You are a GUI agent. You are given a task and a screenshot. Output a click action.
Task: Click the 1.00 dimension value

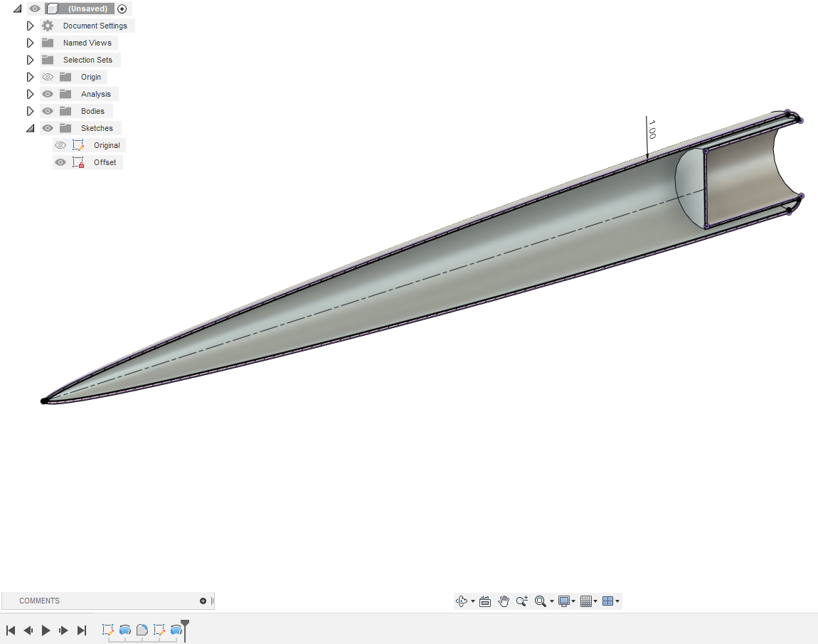click(x=652, y=129)
